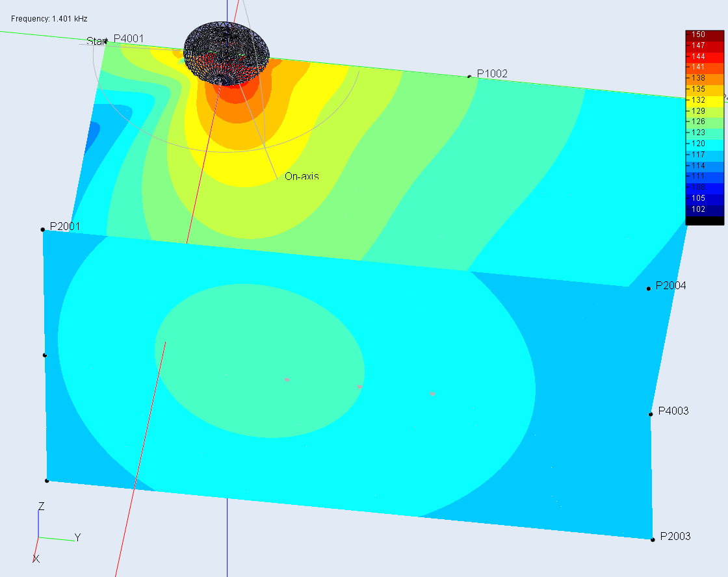Click the 141 orange-red legend swatch
The image size is (728, 577).
[x=705, y=67]
